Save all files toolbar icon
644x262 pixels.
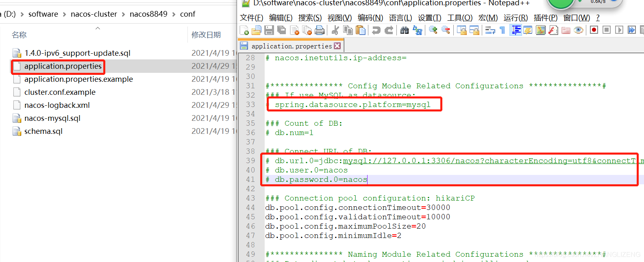coord(282,30)
